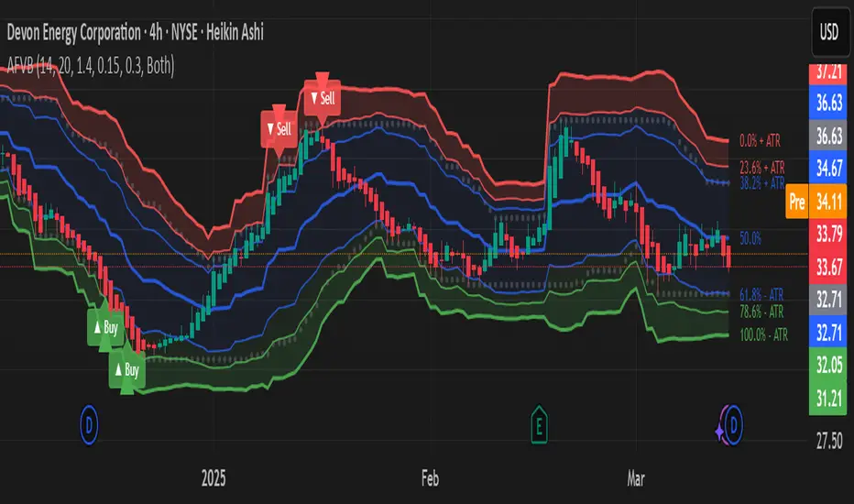Screen dimensions: 854x504
Task: Open AFVB indicator legend settings
Action: [x=91, y=67]
